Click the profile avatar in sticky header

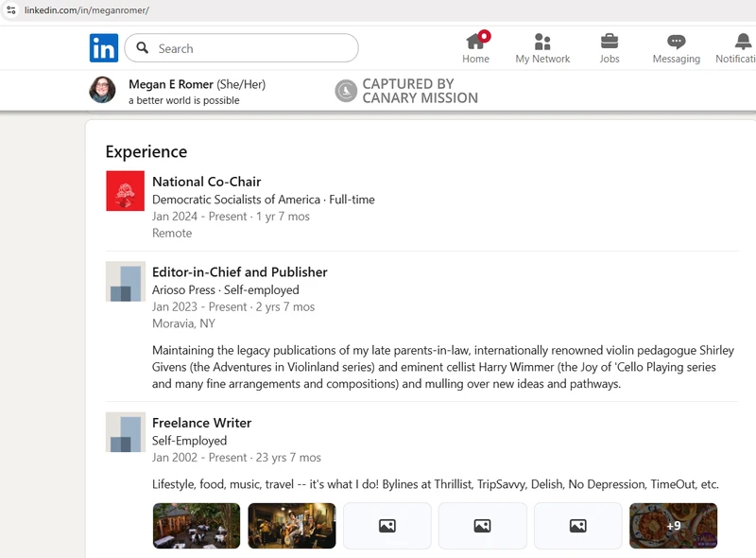pos(102,90)
